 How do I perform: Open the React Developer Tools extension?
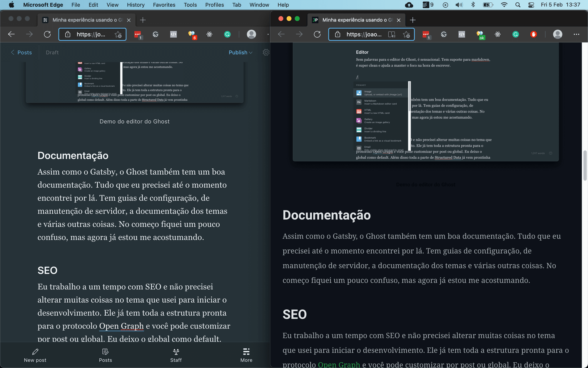coord(209,34)
